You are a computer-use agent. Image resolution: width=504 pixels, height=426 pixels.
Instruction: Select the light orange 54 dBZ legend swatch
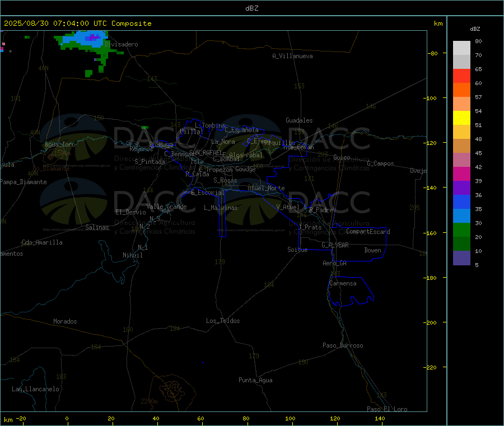tap(461, 104)
